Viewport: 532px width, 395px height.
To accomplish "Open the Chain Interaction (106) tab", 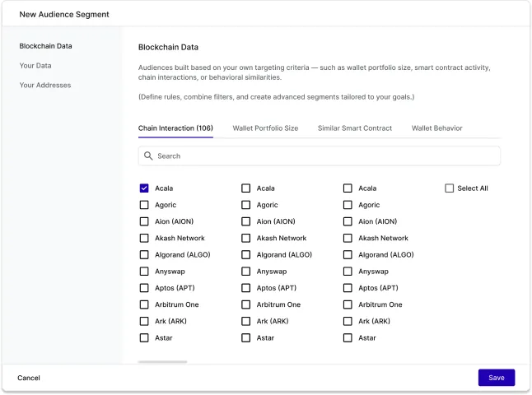I will pyautogui.click(x=175, y=128).
